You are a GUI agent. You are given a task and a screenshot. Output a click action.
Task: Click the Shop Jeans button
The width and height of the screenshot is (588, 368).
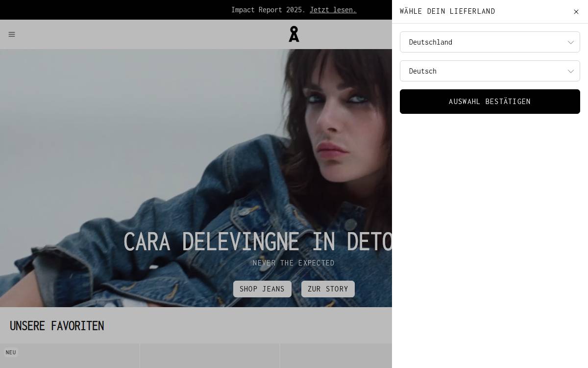coord(262,289)
